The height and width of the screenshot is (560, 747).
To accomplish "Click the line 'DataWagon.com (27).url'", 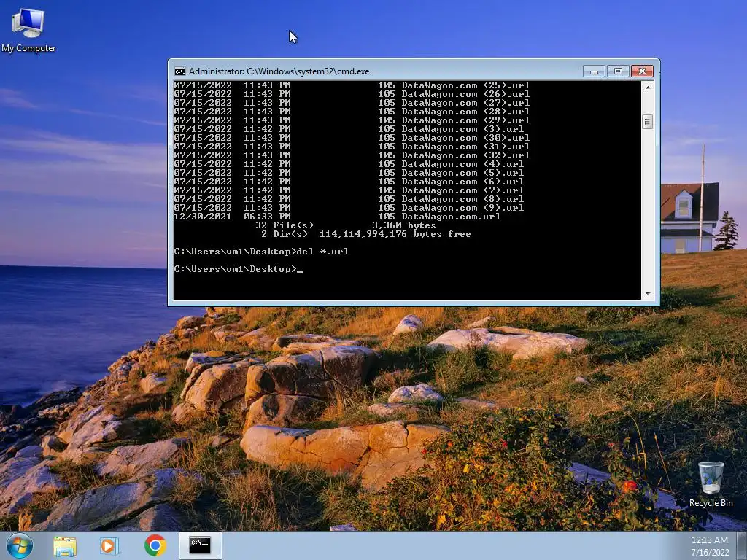I will (x=352, y=103).
